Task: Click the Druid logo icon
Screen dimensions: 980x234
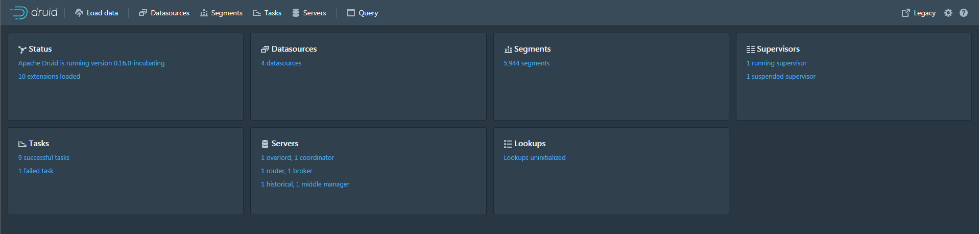Action: (19, 13)
